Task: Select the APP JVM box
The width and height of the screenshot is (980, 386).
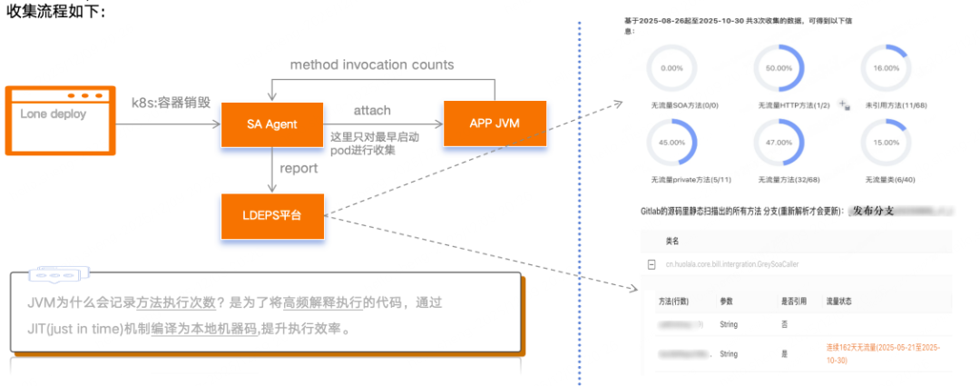Action: tap(495, 123)
